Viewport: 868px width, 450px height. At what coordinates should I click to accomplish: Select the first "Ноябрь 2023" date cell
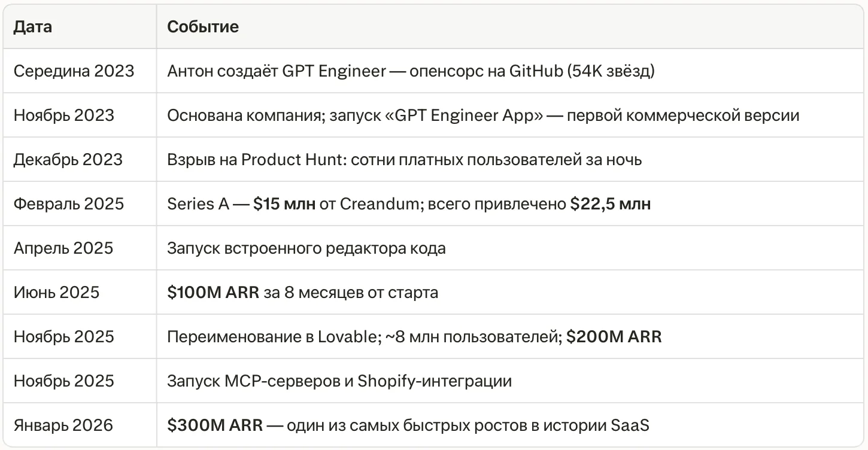(x=63, y=115)
